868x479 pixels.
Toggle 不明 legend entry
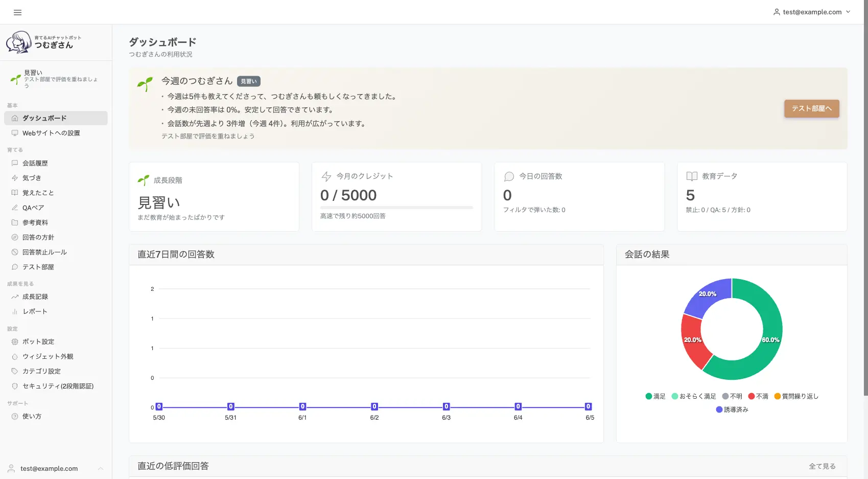pos(732,396)
